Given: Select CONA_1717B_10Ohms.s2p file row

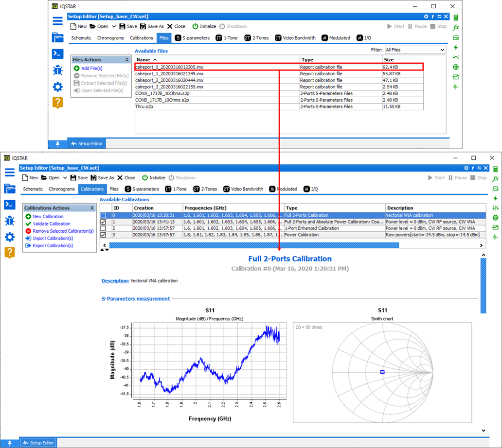Looking at the screenshot, I should pos(279,94).
